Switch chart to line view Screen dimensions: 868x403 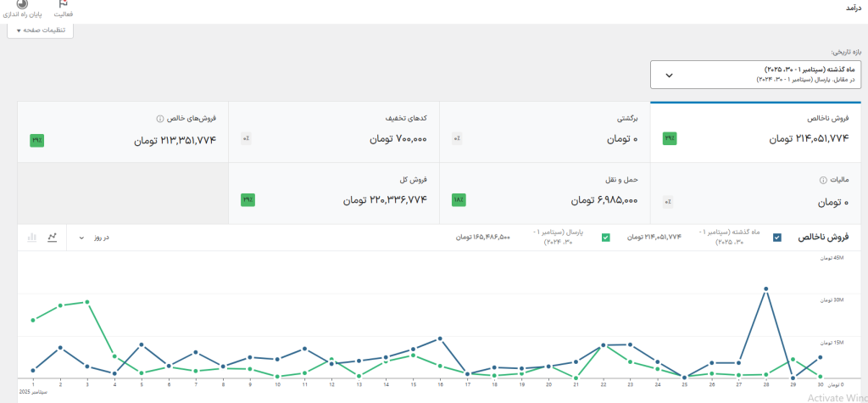coord(53,238)
